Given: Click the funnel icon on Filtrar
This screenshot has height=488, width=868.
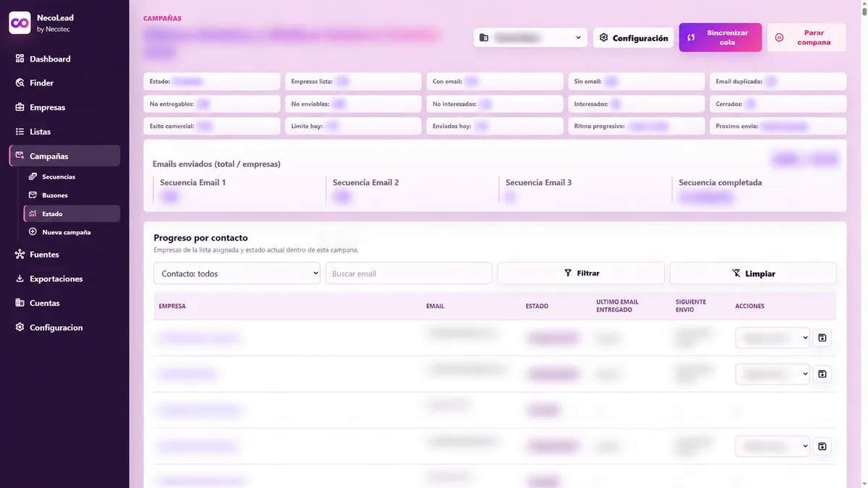Looking at the screenshot, I should pyautogui.click(x=568, y=273).
